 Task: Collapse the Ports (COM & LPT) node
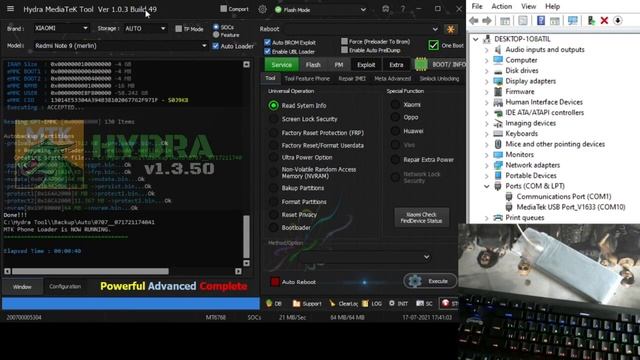click(x=487, y=186)
